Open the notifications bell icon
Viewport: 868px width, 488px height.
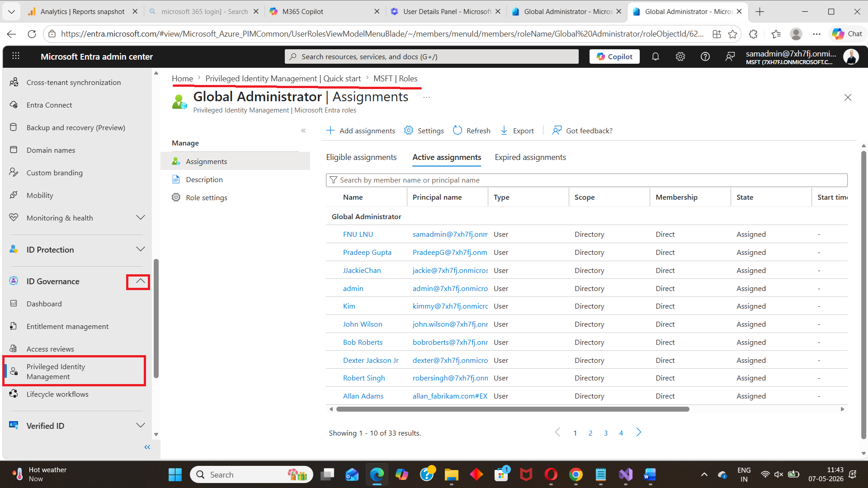(655, 56)
